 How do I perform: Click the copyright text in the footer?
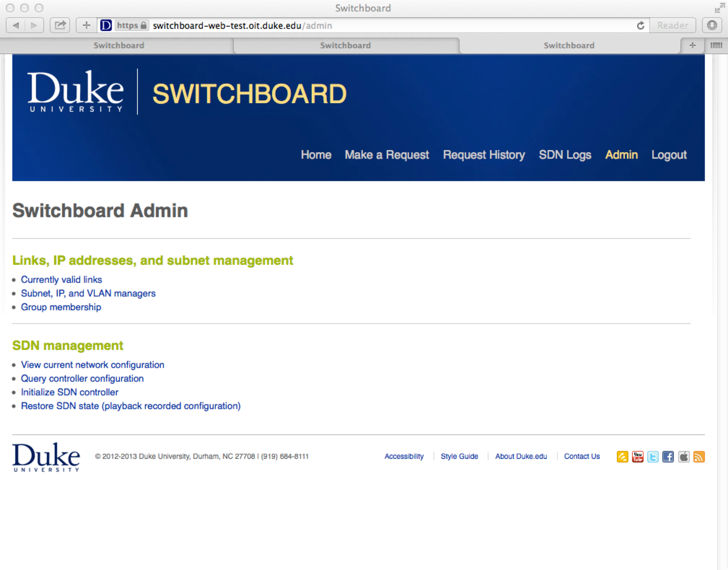click(202, 456)
